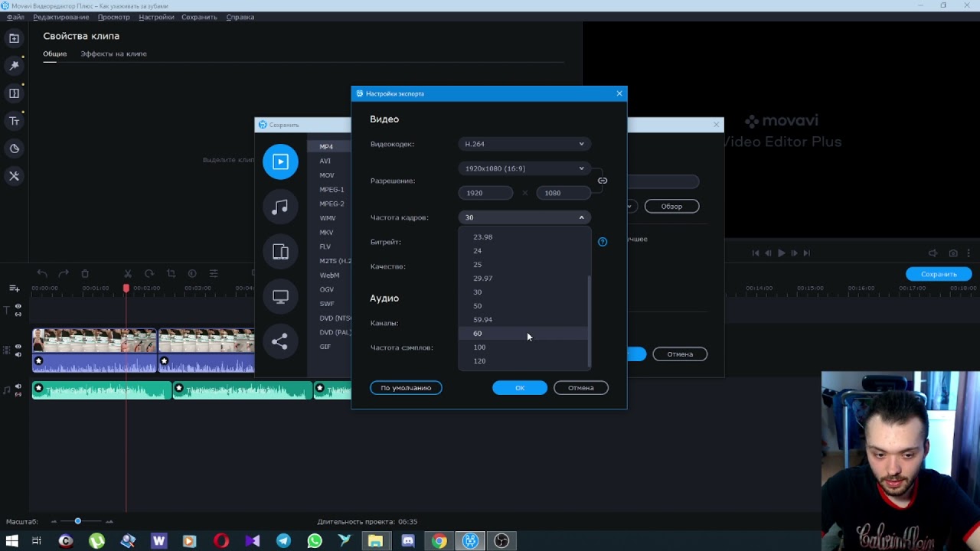Screen dimensions: 980x551
Task: Mute the video track speaker
Action: tap(18, 354)
